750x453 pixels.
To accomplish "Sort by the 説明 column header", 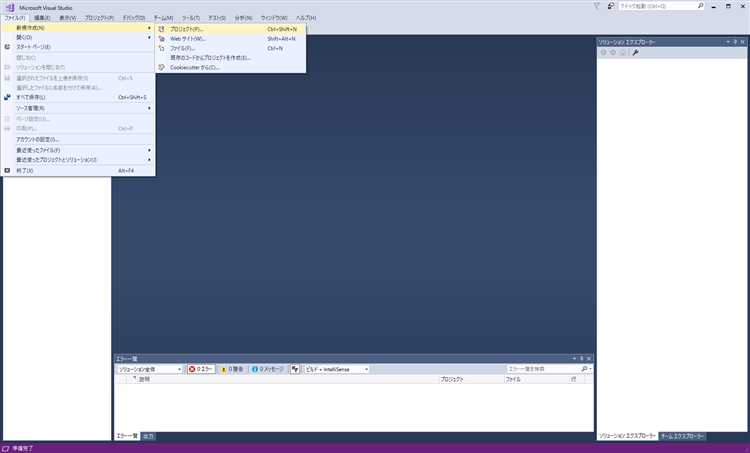I will [x=144, y=379].
